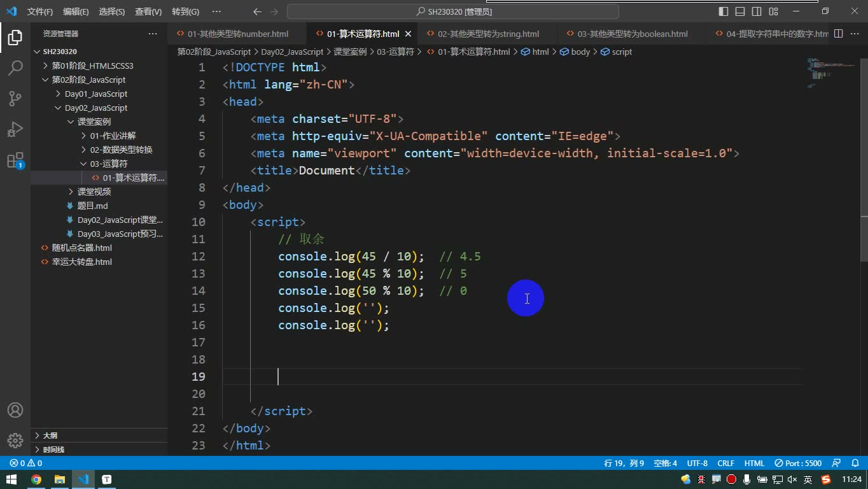
Task: Open Explorer panel more actions ellipsis
Action: (x=153, y=34)
